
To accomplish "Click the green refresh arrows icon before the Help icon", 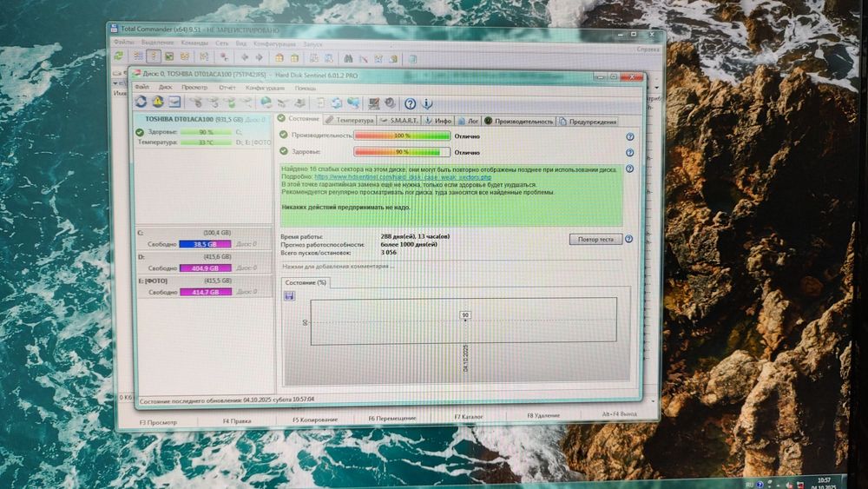I will tap(337, 103).
